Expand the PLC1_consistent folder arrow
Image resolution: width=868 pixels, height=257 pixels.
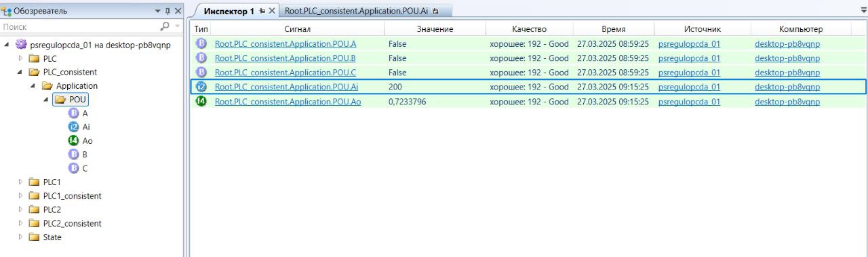click(x=20, y=196)
